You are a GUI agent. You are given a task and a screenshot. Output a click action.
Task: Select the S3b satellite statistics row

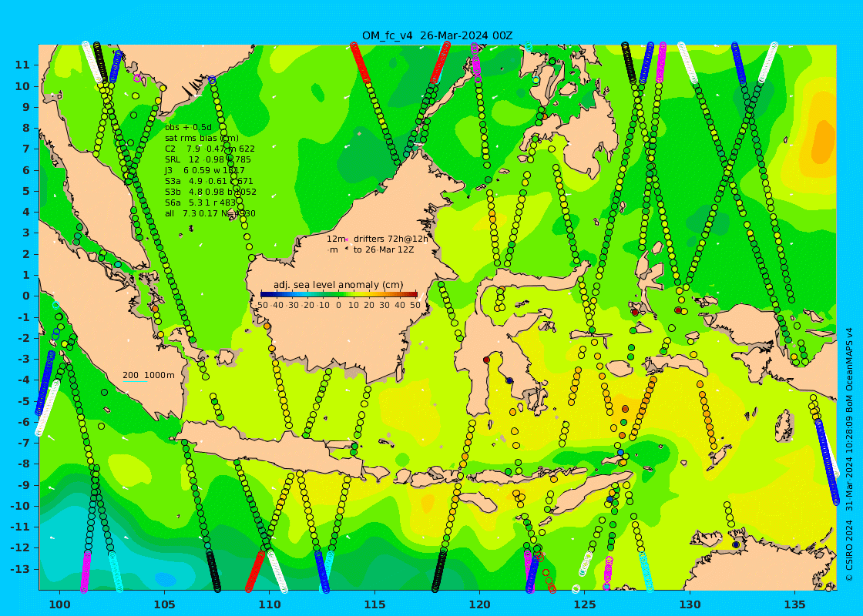(210, 192)
